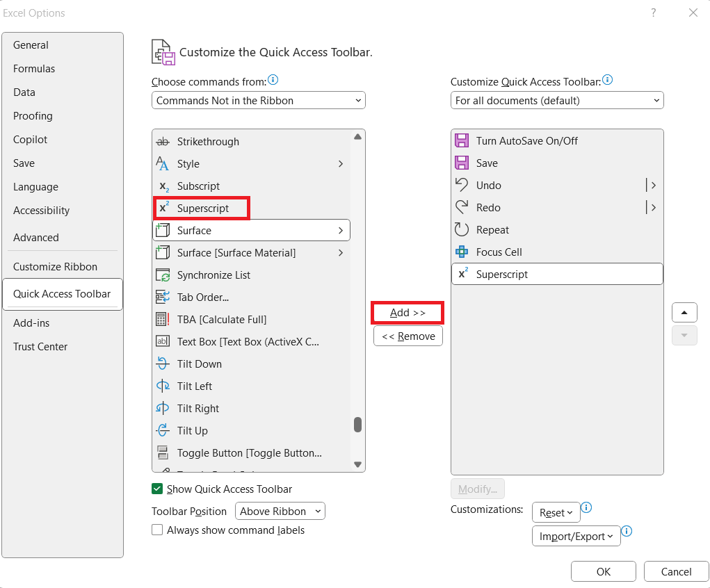Expand the Style command submenu arrow

coord(341,164)
